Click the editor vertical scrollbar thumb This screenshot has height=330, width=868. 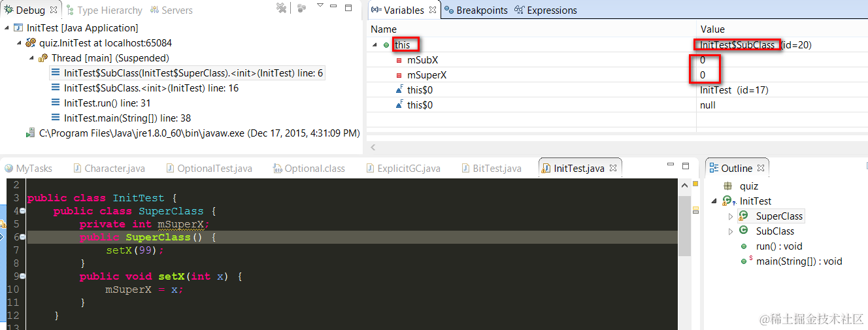[x=684, y=225]
